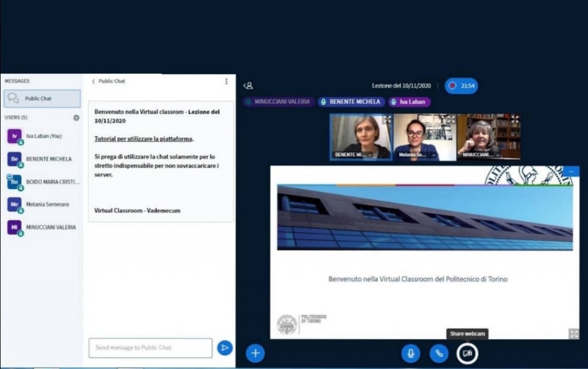Fullscreen the MINUCCIANI webcam video
Image resolution: width=588 pixels, height=369 pixels.
click(x=514, y=119)
